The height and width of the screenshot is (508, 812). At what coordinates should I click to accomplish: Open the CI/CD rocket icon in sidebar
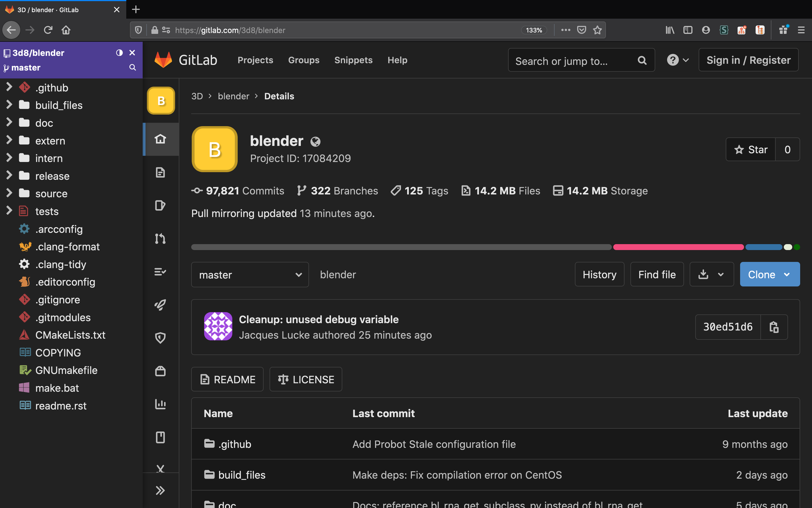pos(160,304)
